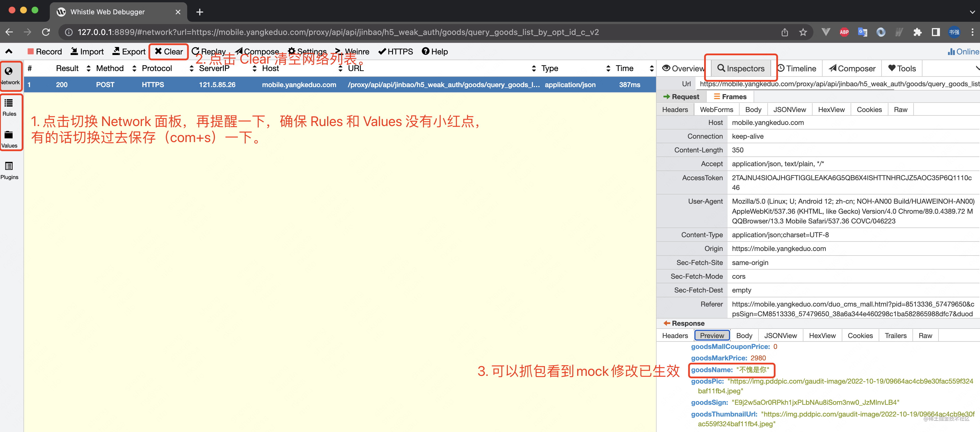The height and width of the screenshot is (432, 980).
Task: Open request WebForms sub-tab
Action: tap(716, 110)
